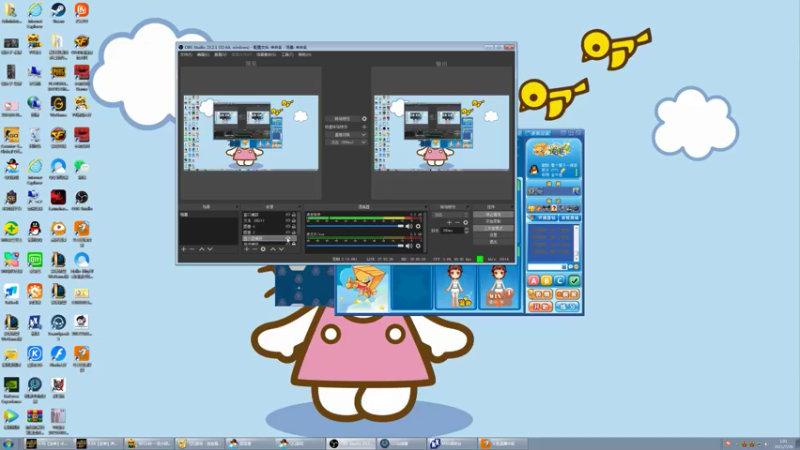Add a quick transition with the center plus icon
800x450 pixels.
click(x=364, y=127)
